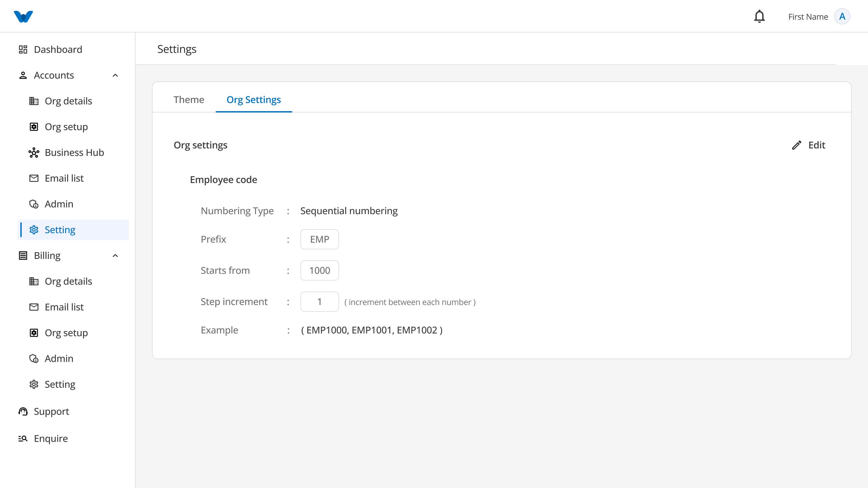Click the Business Hub network icon
Viewport: 868px width, 488px height.
pyautogui.click(x=34, y=152)
